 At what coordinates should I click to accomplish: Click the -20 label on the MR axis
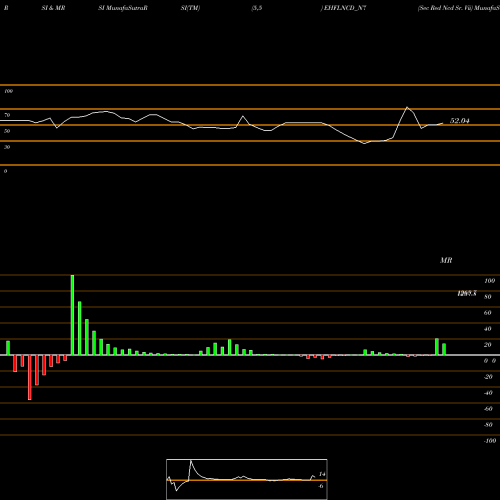click(x=488, y=377)
